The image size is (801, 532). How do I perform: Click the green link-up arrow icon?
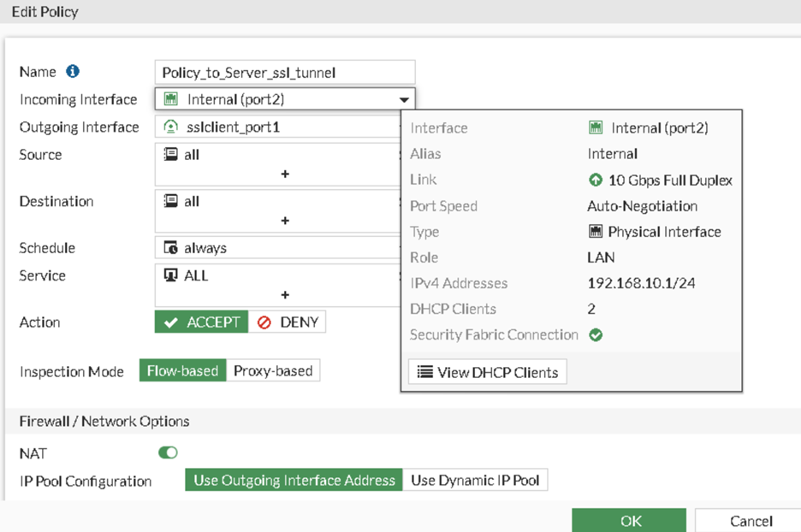coord(596,180)
